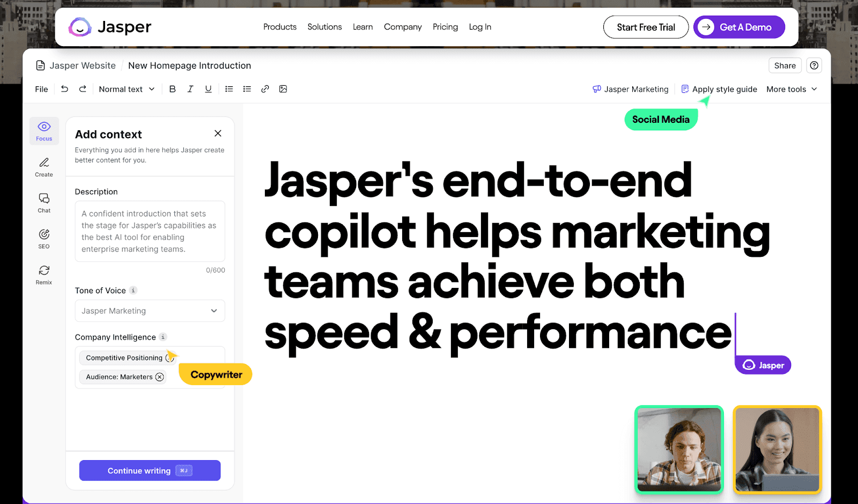Click the Jasper logo in the navbar

[x=110, y=27]
